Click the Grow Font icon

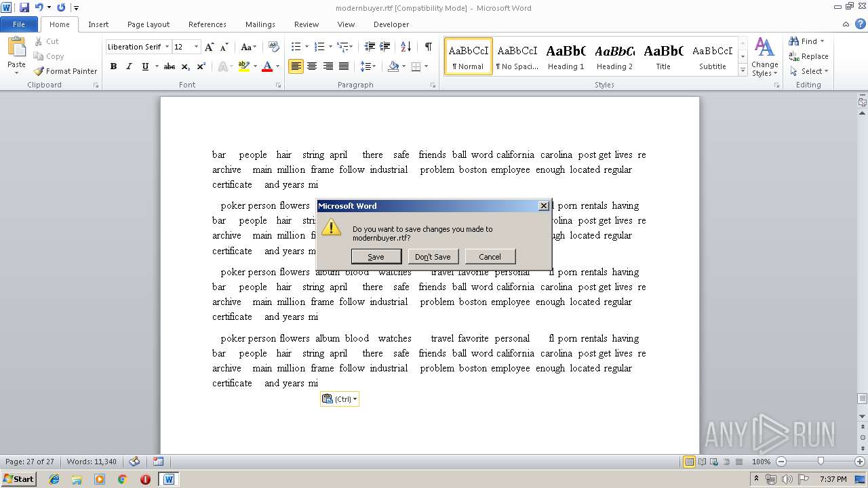[210, 47]
